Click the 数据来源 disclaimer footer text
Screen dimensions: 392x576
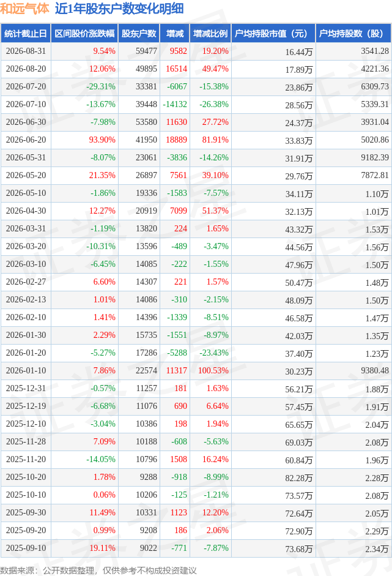pos(98,570)
